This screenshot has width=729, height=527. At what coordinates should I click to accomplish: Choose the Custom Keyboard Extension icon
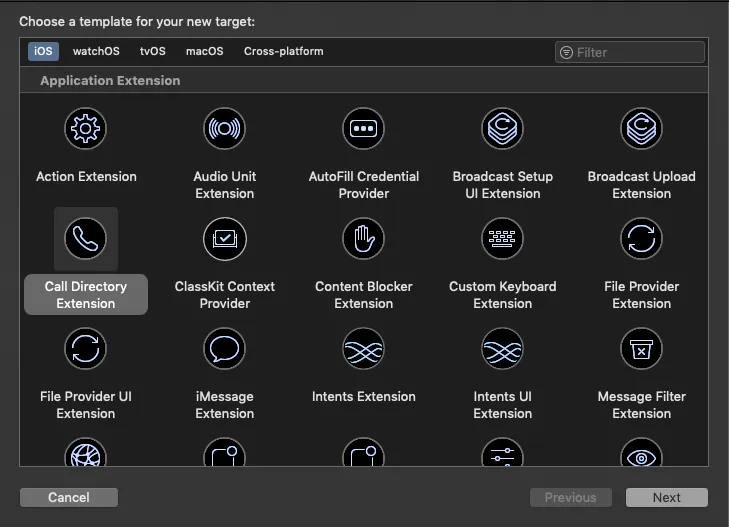(x=502, y=239)
